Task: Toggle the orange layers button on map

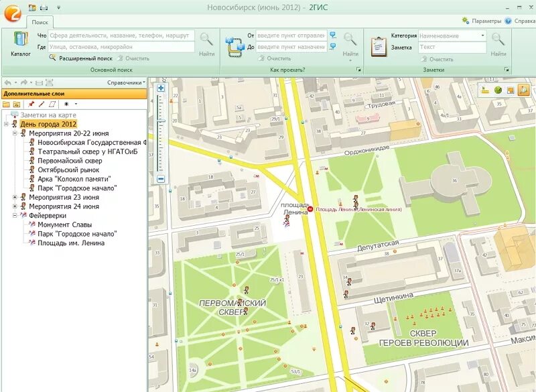Action: (x=511, y=90)
